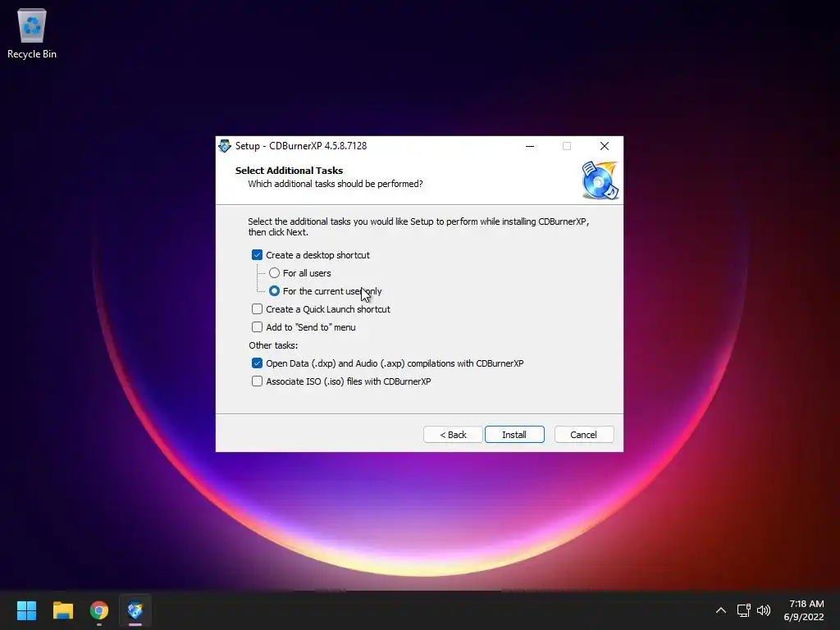Viewport: 840px width, 630px height.
Task: Click the setup icon in the title bar
Action: pos(225,146)
